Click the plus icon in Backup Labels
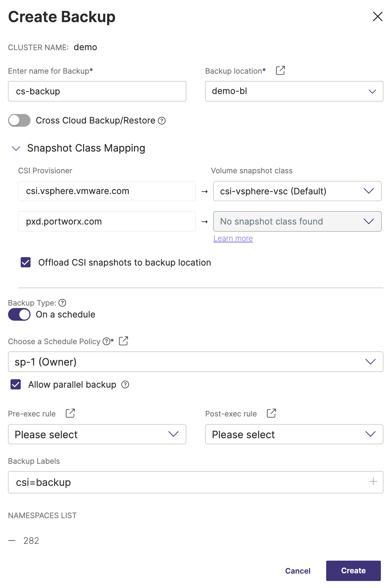This screenshot has height=588, width=390. click(373, 482)
